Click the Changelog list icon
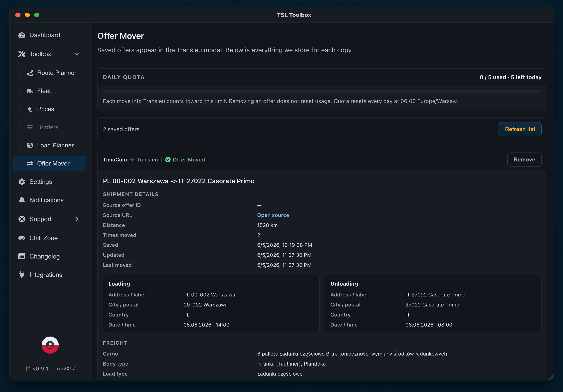 click(x=22, y=256)
